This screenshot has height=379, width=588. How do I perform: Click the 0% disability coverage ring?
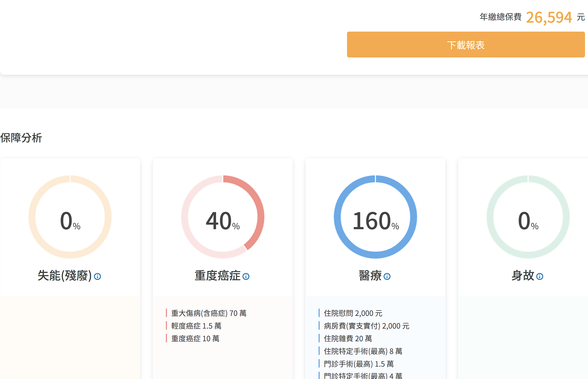pyautogui.click(x=70, y=217)
